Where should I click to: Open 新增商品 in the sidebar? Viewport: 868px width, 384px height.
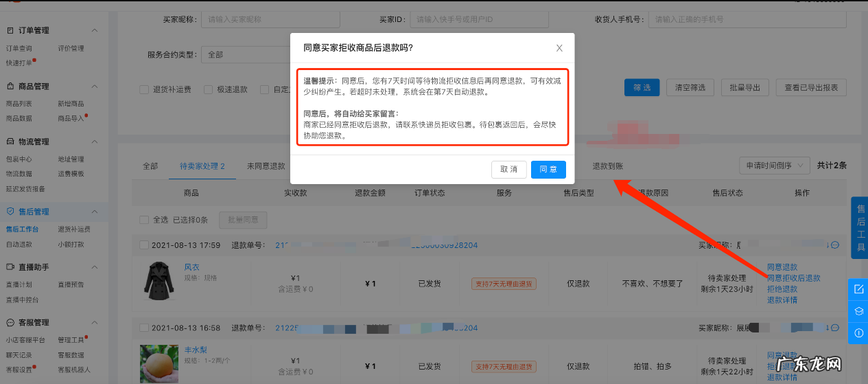point(71,104)
